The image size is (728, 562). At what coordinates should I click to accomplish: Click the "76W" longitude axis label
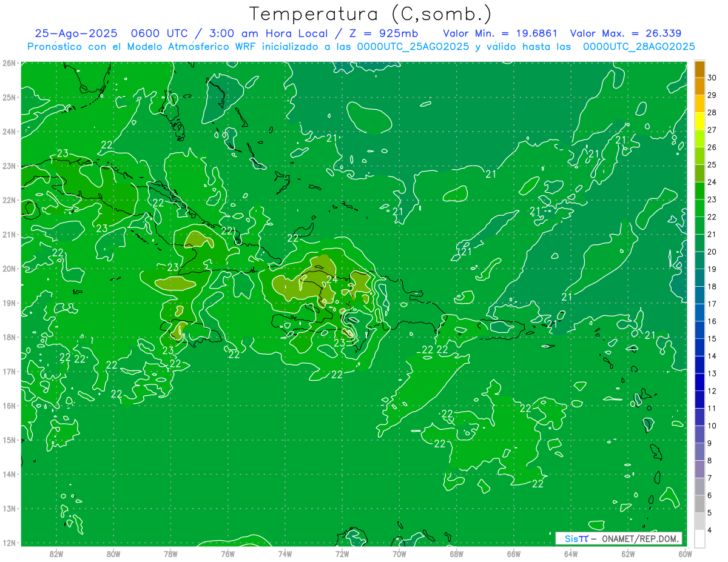[227, 554]
